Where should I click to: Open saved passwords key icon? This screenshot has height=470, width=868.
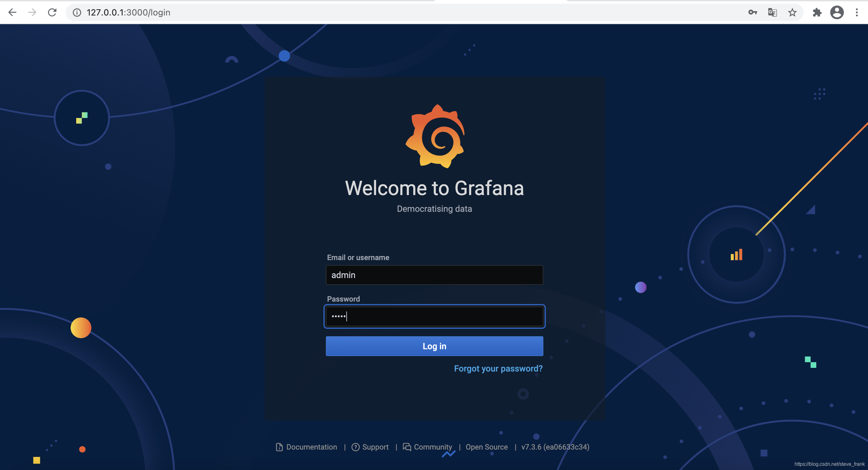pos(752,12)
